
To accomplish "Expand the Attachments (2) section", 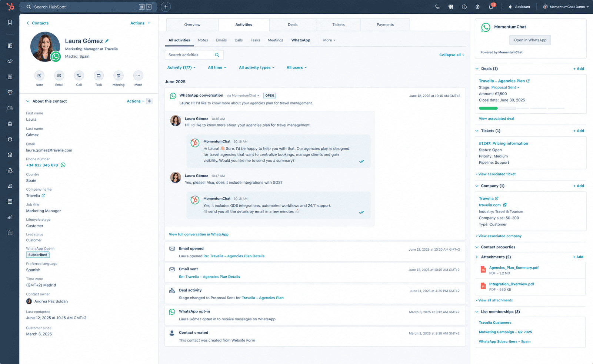I will point(477,257).
